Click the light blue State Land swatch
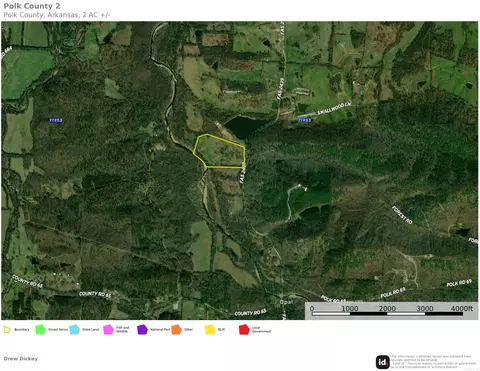 point(74,330)
